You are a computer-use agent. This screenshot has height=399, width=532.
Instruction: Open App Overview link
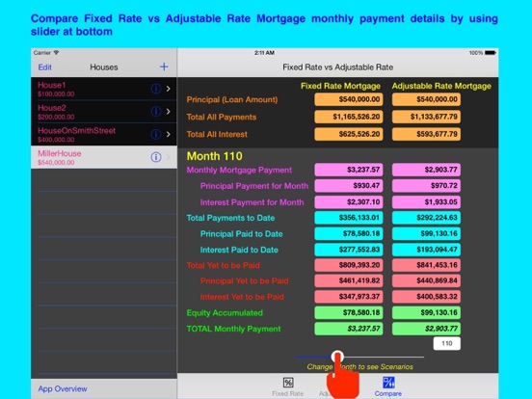[63, 388]
